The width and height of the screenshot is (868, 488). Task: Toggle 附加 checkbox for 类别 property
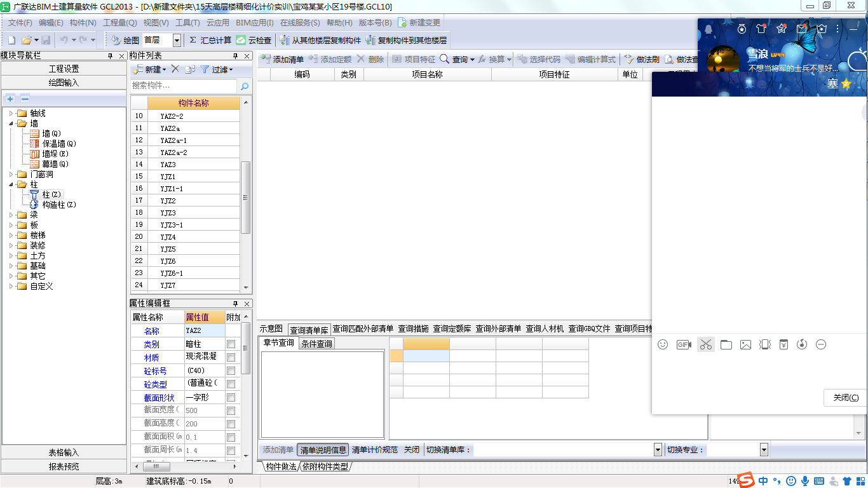(231, 344)
